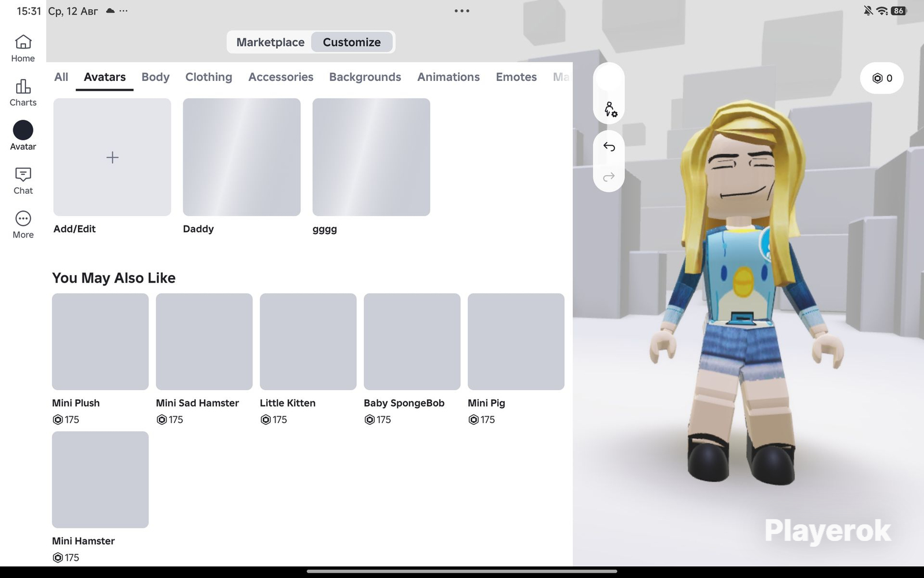Viewport: 924px width, 578px height.
Task: Tap the home indicator bar at bottom
Action: point(462,572)
